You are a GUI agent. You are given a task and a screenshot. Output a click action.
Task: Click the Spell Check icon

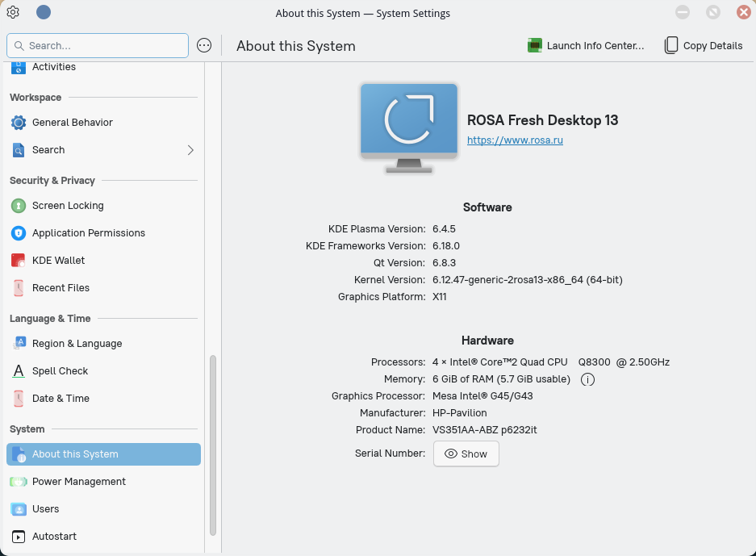click(x=19, y=371)
